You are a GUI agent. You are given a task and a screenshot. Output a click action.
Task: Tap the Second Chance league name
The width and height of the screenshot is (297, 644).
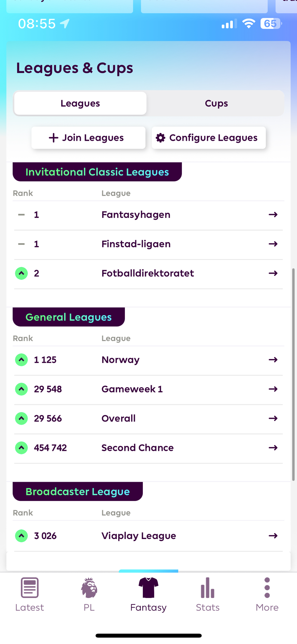click(137, 448)
